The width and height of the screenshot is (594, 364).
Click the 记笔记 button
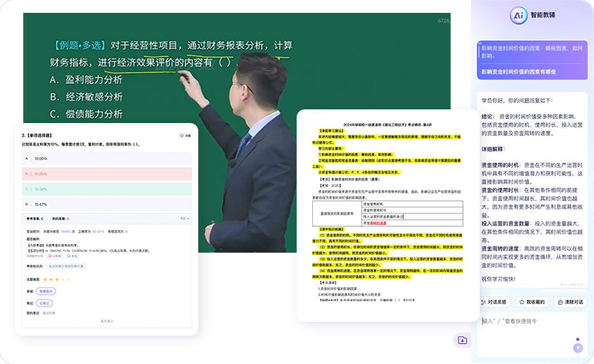[x=45, y=303]
